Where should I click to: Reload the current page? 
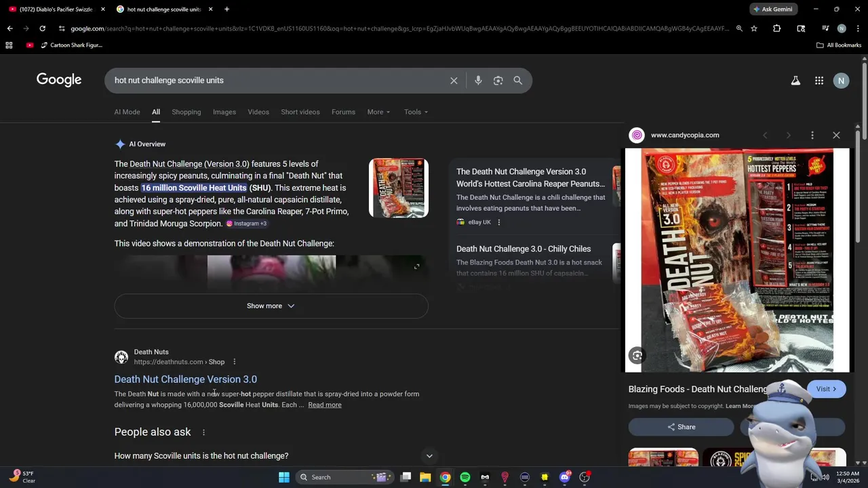pyautogui.click(x=42, y=28)
